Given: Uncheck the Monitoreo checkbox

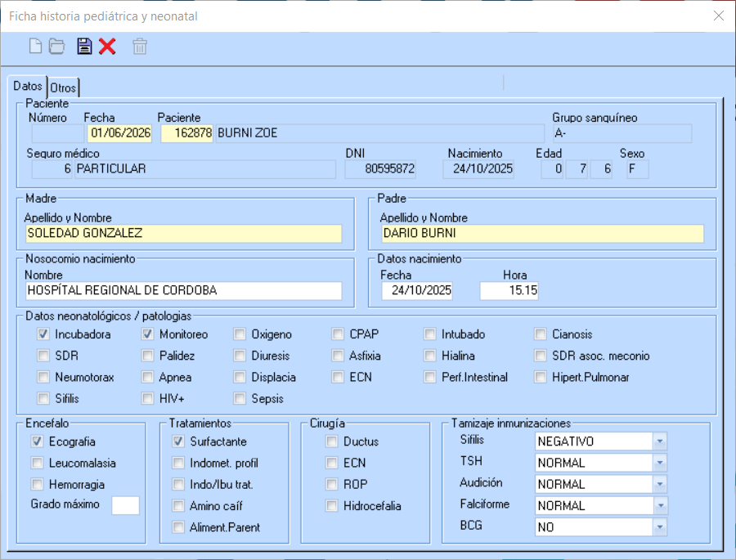Looking at the screenshot, I should (147, 334).
